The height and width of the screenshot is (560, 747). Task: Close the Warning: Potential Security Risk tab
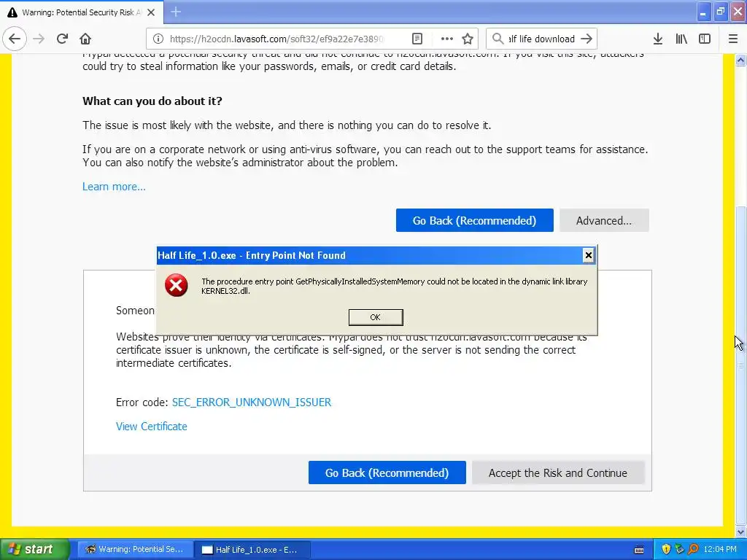tap(151, 12)
